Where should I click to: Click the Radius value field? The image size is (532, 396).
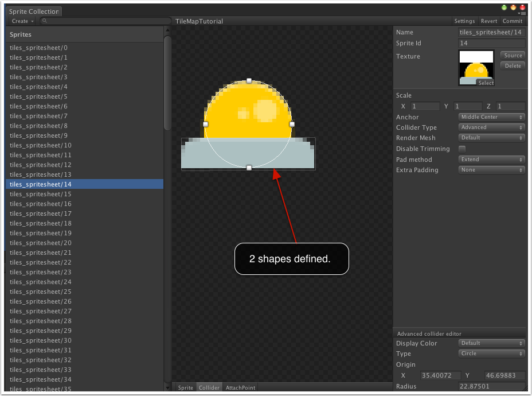[x=491, y=386]
